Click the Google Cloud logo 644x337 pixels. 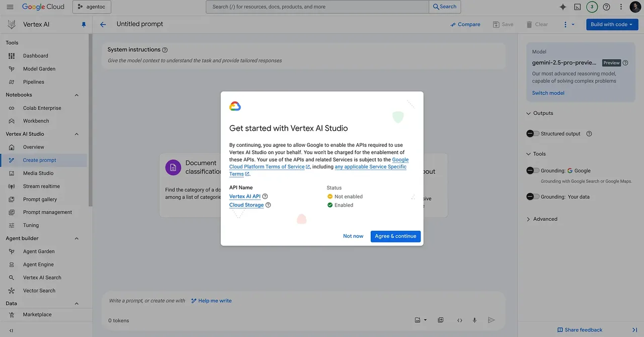point(43,7)
